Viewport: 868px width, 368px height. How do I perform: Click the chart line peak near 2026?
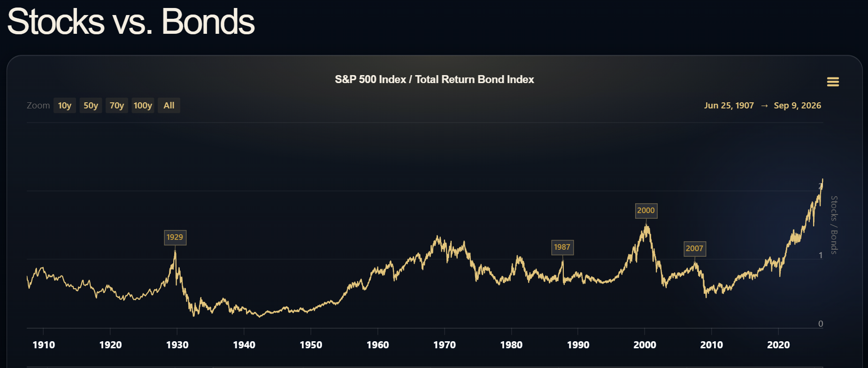pos(822,180)
